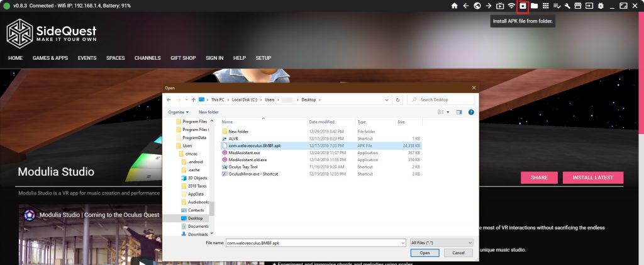Open the folder file-manager icon in SideQuest toolbar
Image resolution: width=644 pixels, height=265 pixels.
click(x=534, y=6)
